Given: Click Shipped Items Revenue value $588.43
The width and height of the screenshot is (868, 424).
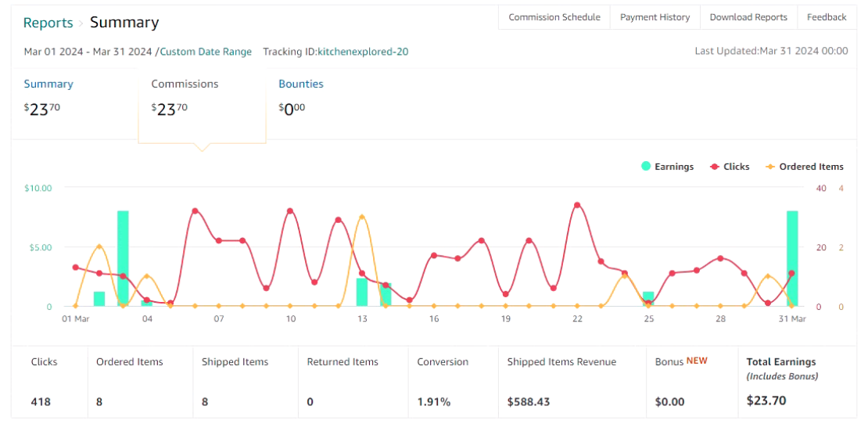Looking at the screenshot, I should pyautogui.click(x=529, y=402).
